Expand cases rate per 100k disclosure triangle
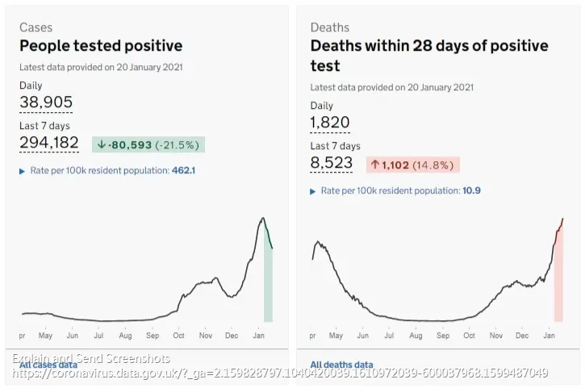Viewport: 585px width, 392px height. (22, 171)
